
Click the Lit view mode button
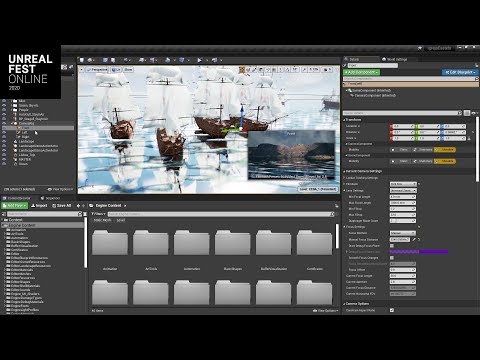click(116, 70)
